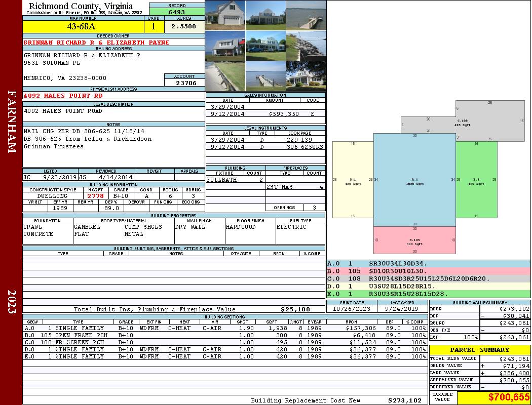Click the listed date 9/23/2019
Viewport: 532px width, 405px height.
click(60, 177)
